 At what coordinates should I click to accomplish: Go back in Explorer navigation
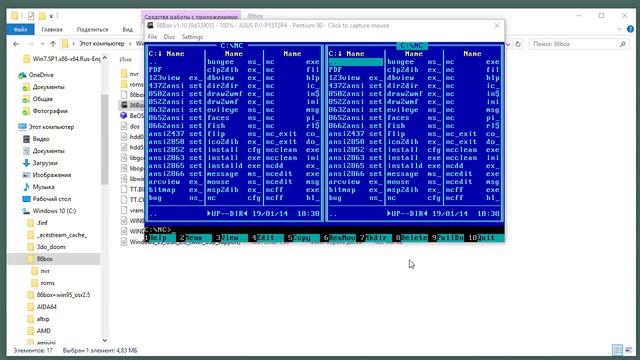click(x=16, y=44)
